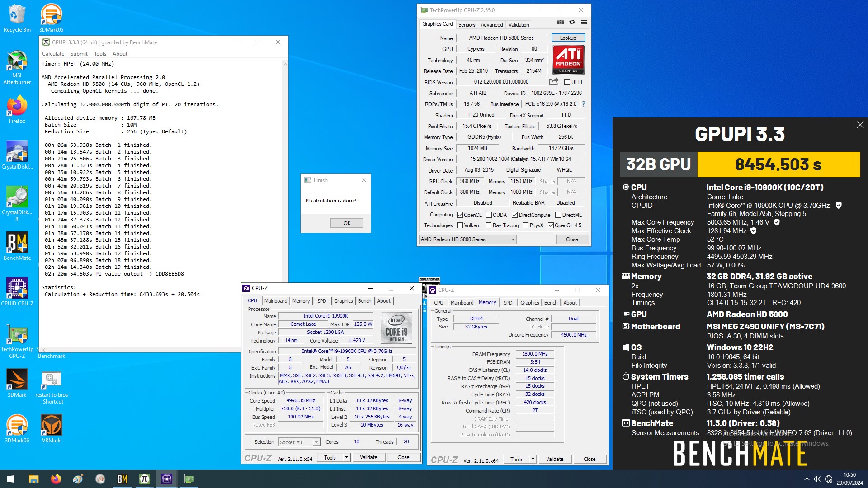Show hidden system tray icons
This screenshot has height=488, width=868.
point(807,479)
